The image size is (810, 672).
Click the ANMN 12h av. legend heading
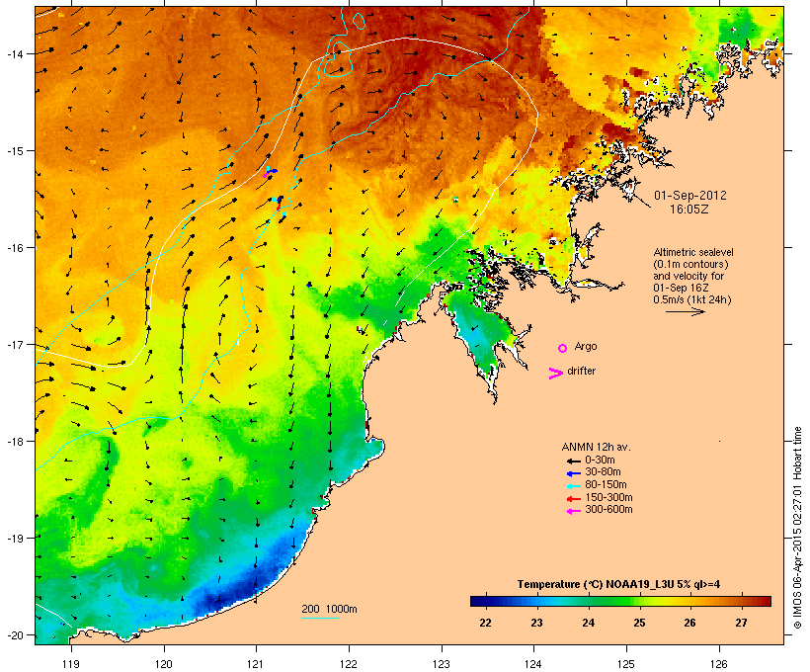[596, 447]
